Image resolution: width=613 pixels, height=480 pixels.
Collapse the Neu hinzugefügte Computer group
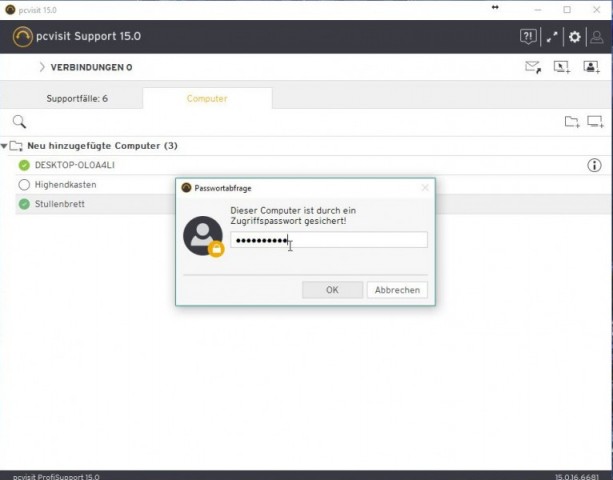click(5, 146)
